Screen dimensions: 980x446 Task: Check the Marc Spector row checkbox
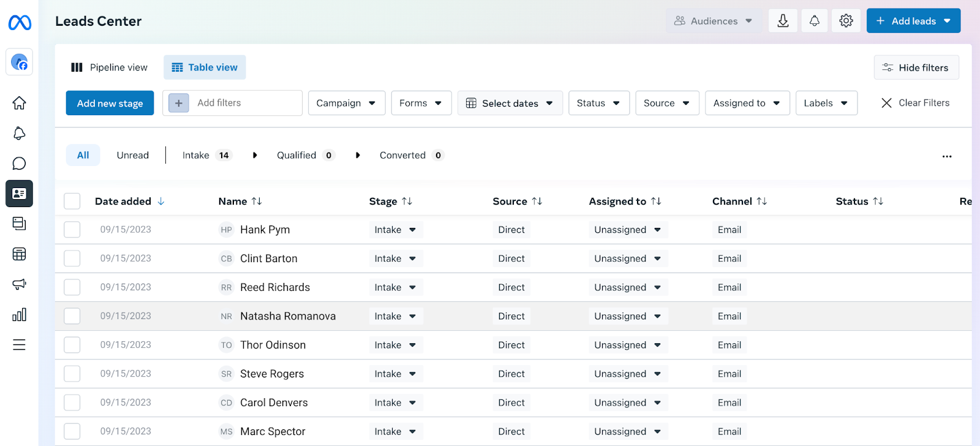coord(72,431)
